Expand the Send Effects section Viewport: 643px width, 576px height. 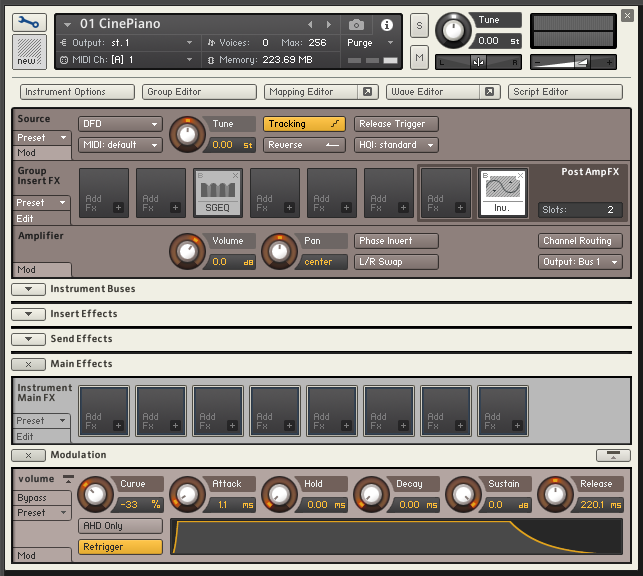pyautogui.click(x=28, y=339)
